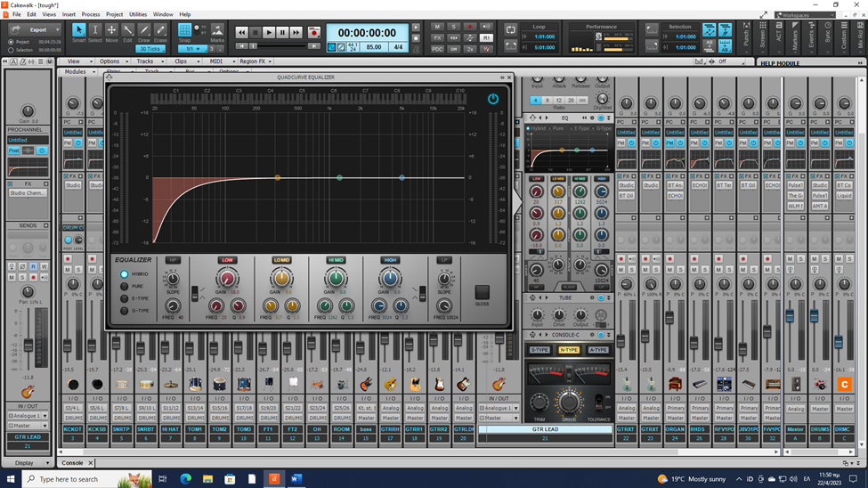The image size is (868, 488).
Task: Open the Process menu
Action: 91,14
